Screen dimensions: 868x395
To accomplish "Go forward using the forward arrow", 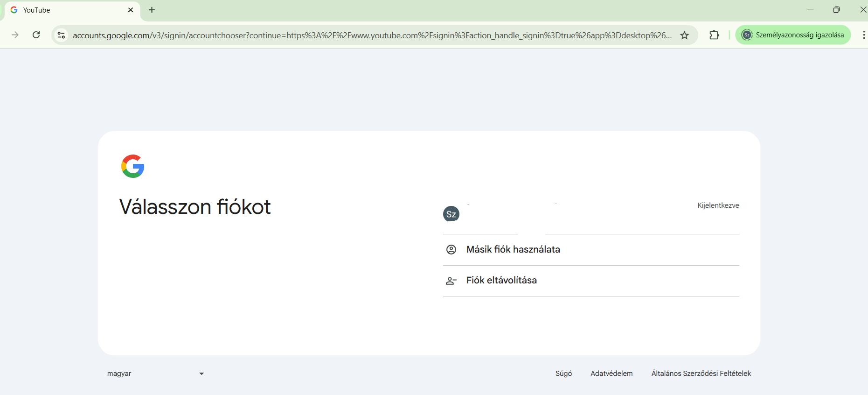I will (15, 35).
